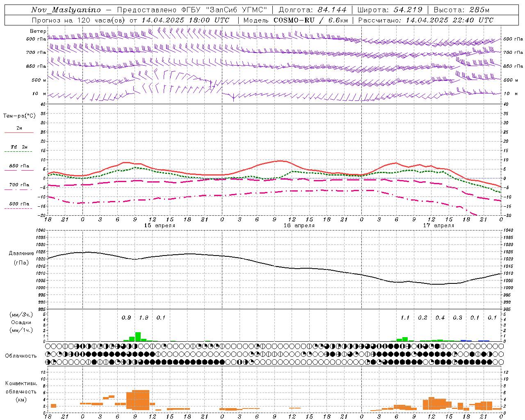Viewport: 525px width, 420px height.
Task: Click the 15 апреля date marker
Action: (x=160, y=226)
